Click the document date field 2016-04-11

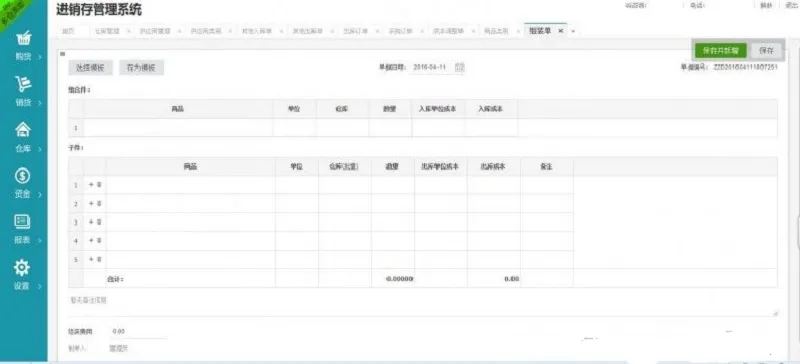431,67
